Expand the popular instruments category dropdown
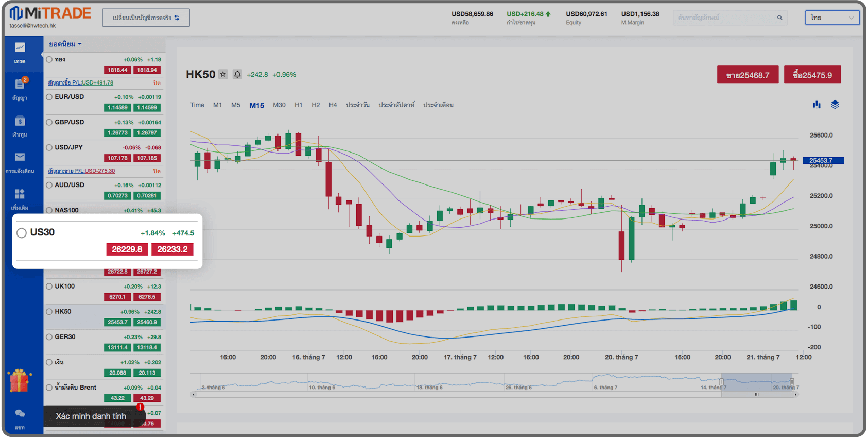This screenshot has height=438, width=868. click(x=65, y=44)
